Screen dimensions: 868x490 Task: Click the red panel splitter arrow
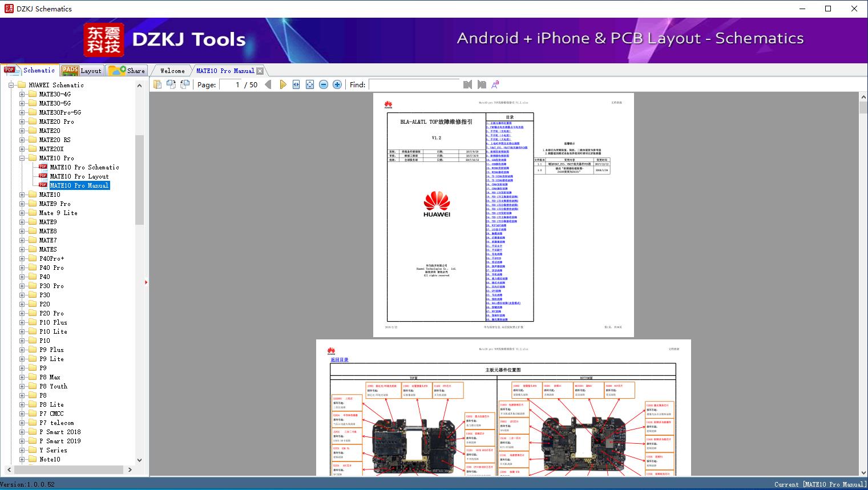[x=146, y=282]
